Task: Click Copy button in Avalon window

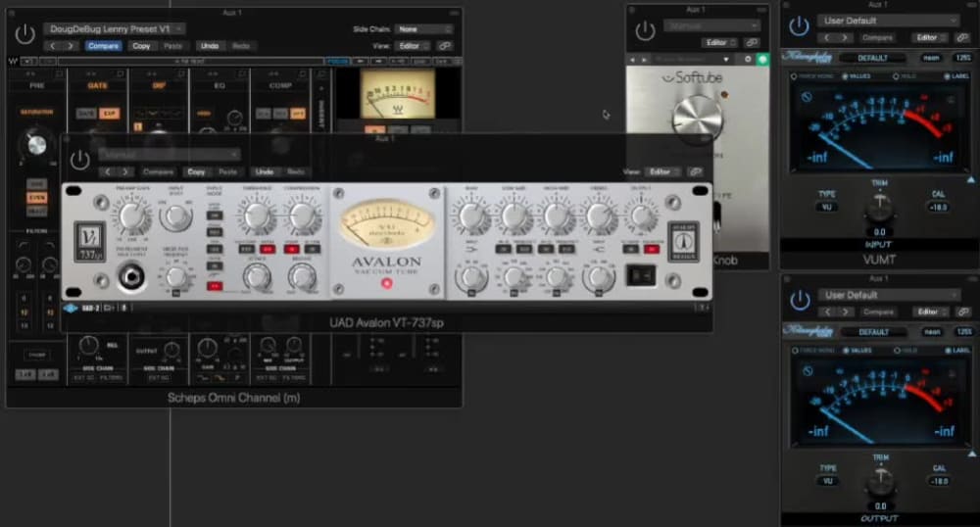Action: [x=196, y=171]
